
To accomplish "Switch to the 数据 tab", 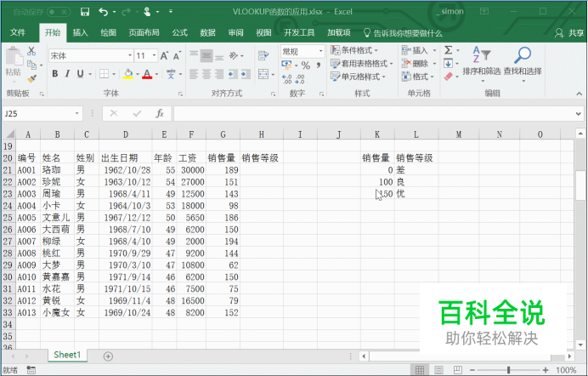I will [207, 32].
